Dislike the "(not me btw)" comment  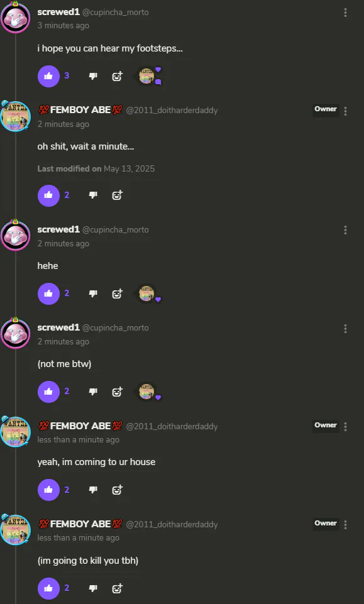[x=93, y=392]
